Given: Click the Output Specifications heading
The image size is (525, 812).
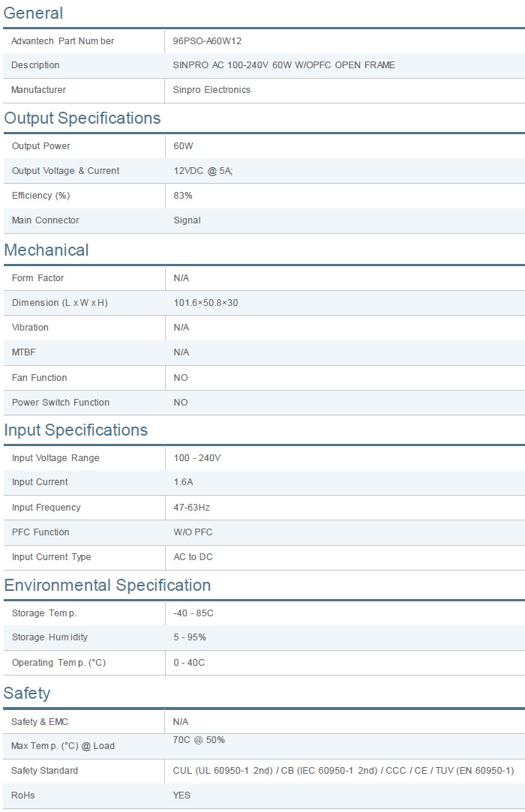Looking at the screenshot, I should [82, 118].
